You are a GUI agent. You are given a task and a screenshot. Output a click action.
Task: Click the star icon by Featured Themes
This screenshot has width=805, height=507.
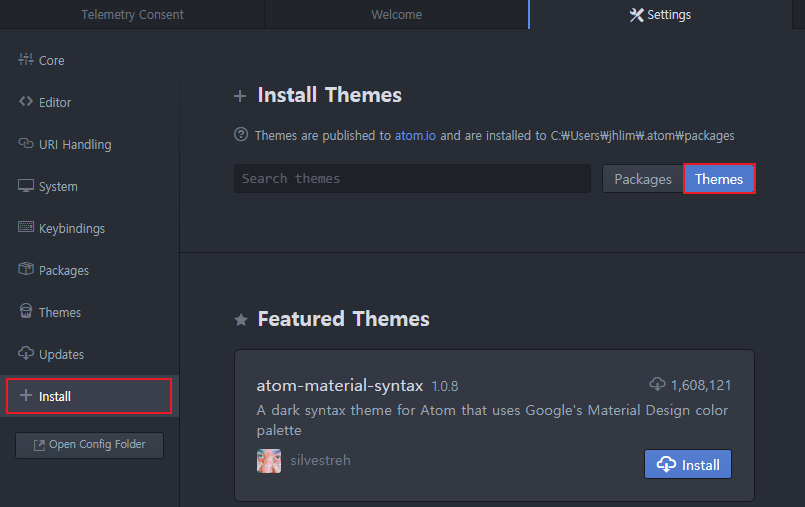tap(241, 320)
